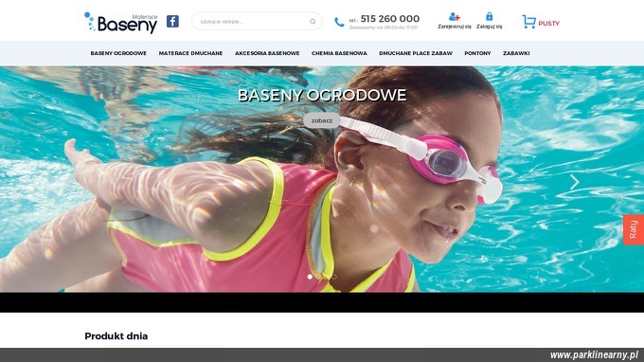Advance slider with right arrow
This screenshot has width=644, height=362.
point(574,182)
